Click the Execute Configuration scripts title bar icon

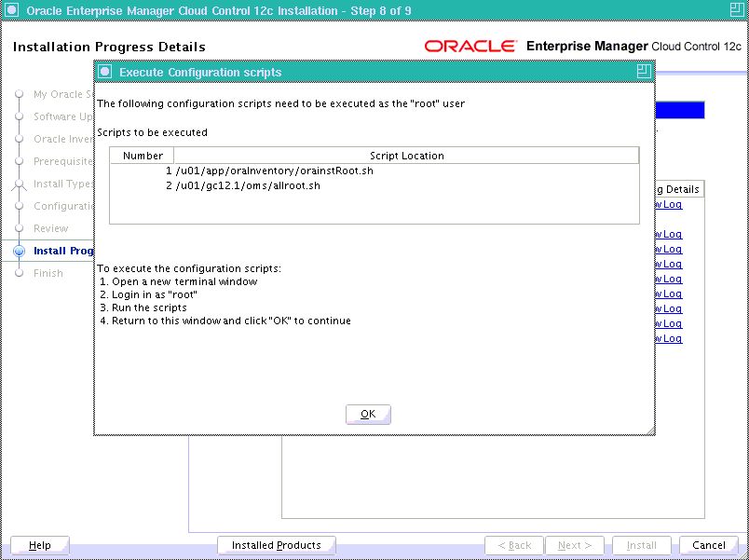[105, 72]
